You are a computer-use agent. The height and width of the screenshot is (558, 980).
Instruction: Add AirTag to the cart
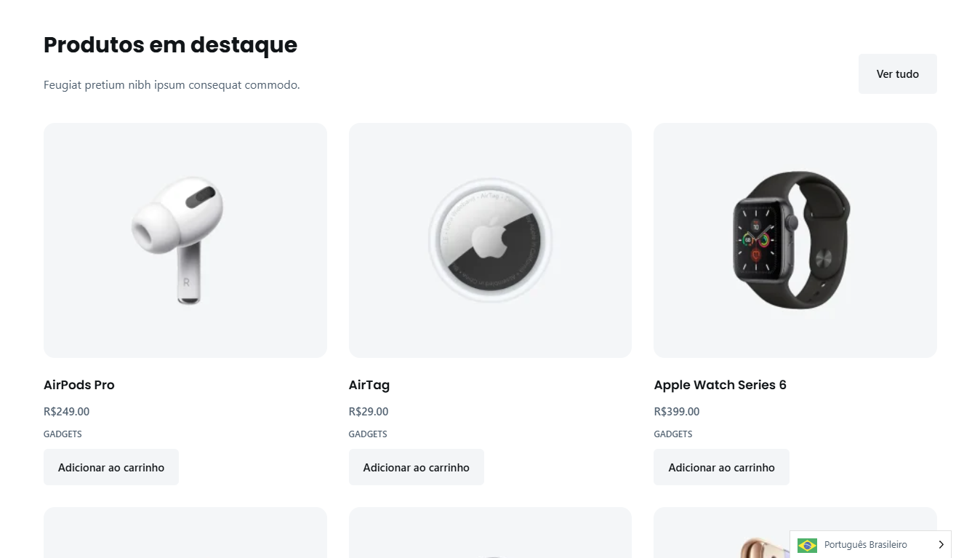416,467
